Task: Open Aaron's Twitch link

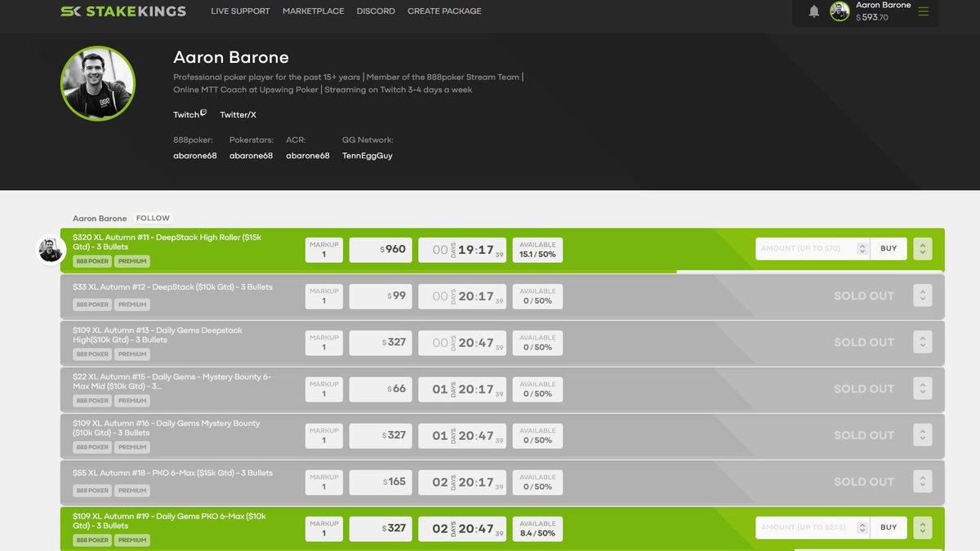Action: (x=189, y=114)
